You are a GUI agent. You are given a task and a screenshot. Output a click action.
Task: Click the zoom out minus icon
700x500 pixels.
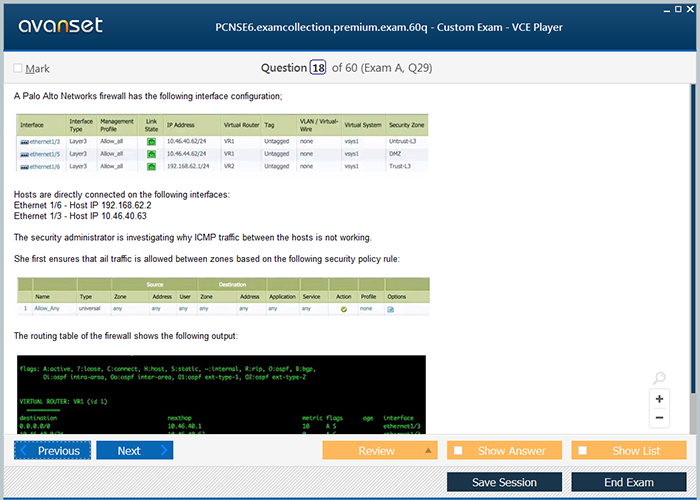[x=659, y=418]
